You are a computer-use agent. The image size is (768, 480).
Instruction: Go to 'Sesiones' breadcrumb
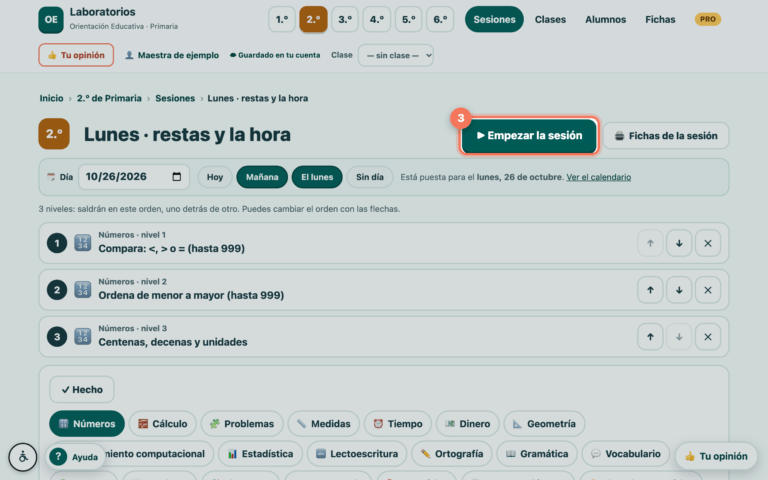(x=175, y=98)
